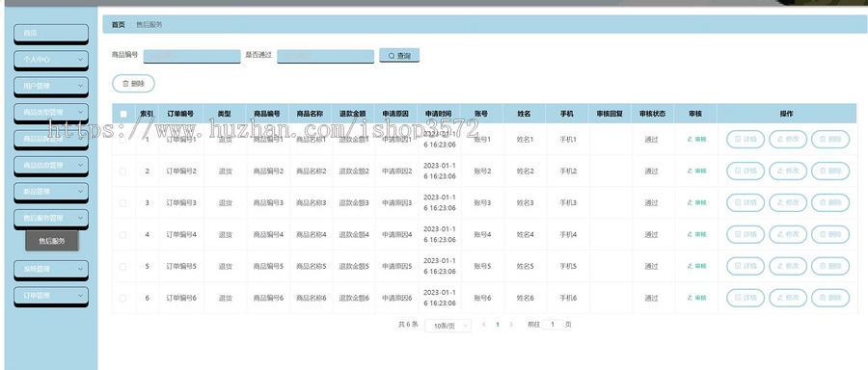Expand 订单管理 sidebar menu

(51, 296)
